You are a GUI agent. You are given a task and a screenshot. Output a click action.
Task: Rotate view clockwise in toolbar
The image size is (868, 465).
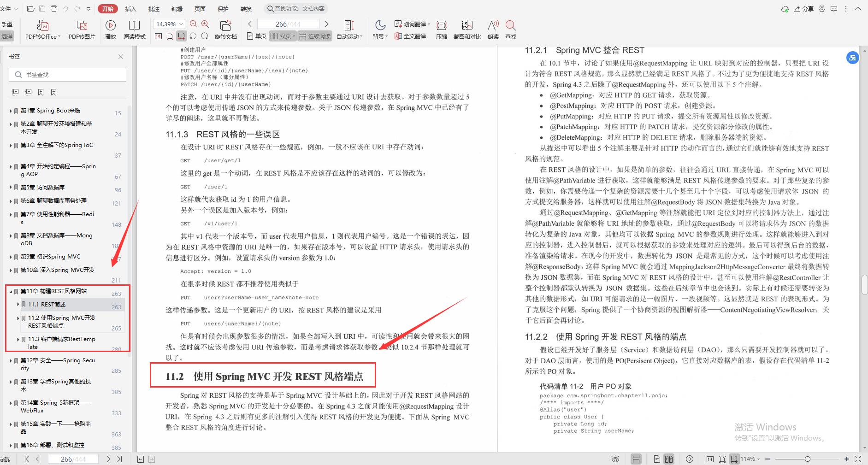coord(205,36)
